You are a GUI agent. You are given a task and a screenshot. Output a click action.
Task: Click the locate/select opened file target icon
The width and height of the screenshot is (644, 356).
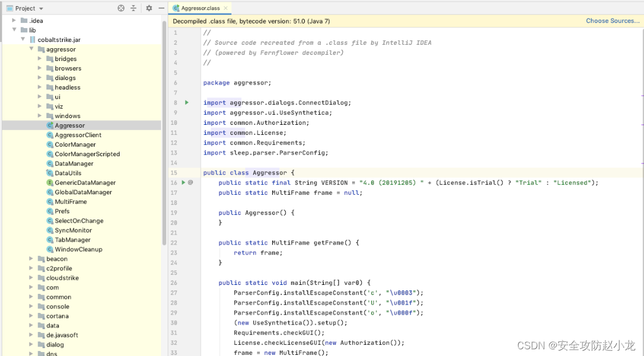(x=121, y=8)
